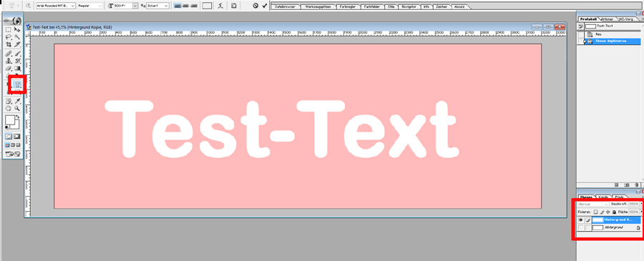
Task: Choose the Hand tool
Action: (9, 109)
